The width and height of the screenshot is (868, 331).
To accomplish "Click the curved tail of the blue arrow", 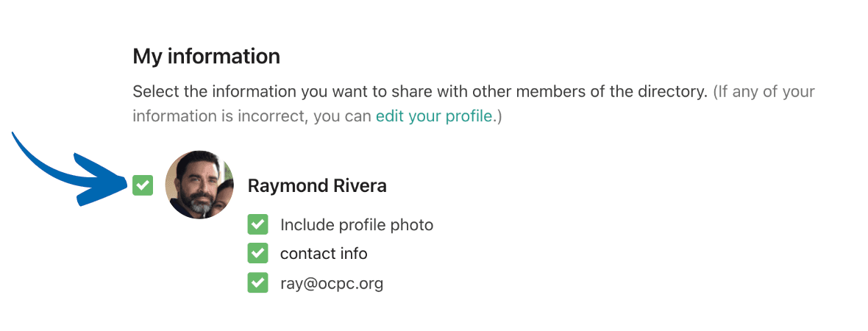I will pyautogui.click(x=29, y=151).
